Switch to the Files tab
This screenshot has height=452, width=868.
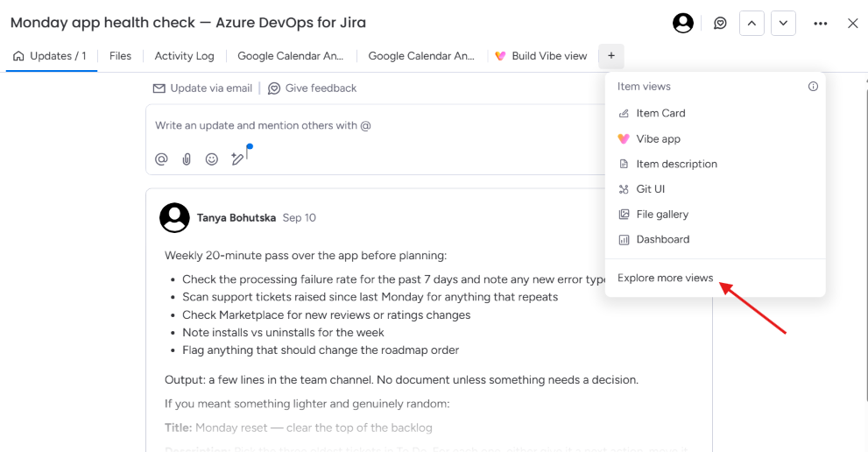(120, 56)
